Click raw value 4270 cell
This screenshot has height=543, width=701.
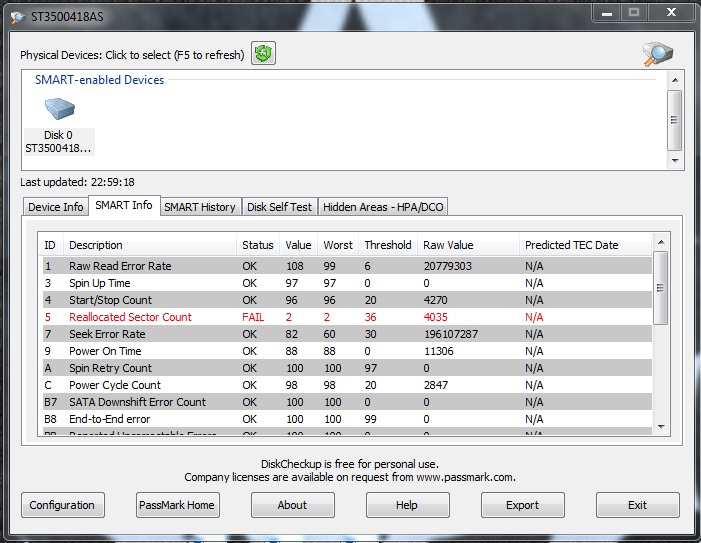point(435,300)
